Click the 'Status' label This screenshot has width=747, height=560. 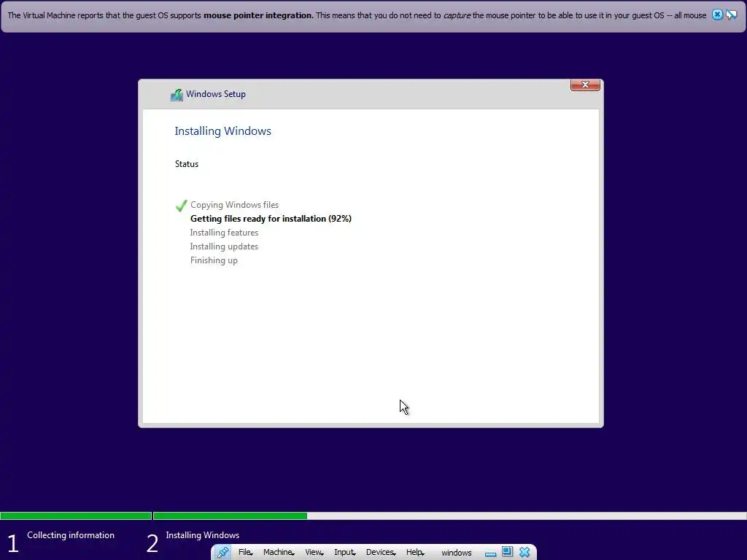186,164
